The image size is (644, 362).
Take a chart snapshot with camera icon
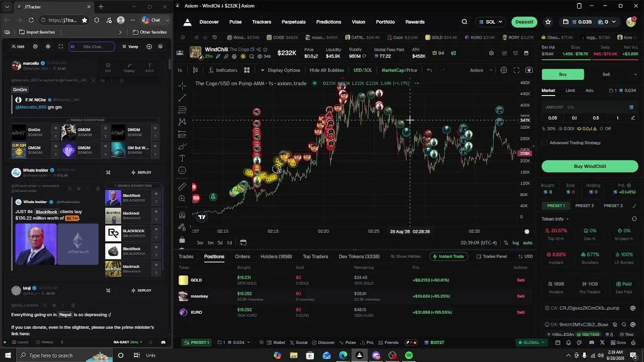point(529,70)
